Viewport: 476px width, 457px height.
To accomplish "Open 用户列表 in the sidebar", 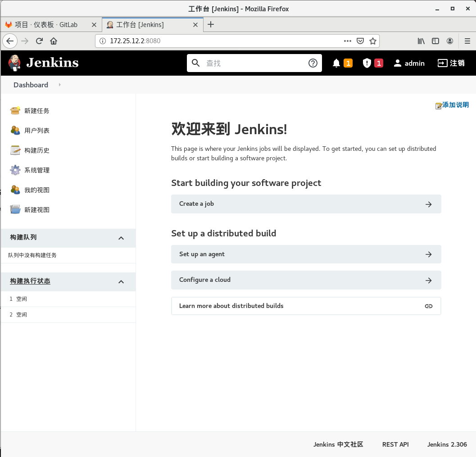I will [37, 131].
